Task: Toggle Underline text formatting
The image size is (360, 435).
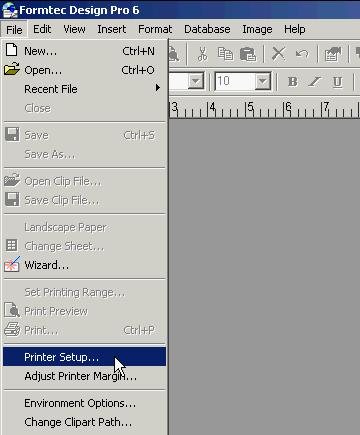Action: [x=337, y=81]
